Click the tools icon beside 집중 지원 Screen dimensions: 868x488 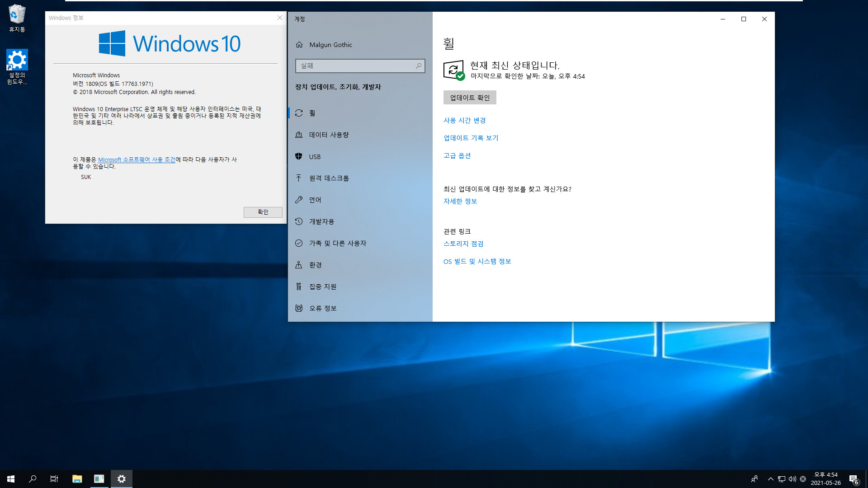299,286
